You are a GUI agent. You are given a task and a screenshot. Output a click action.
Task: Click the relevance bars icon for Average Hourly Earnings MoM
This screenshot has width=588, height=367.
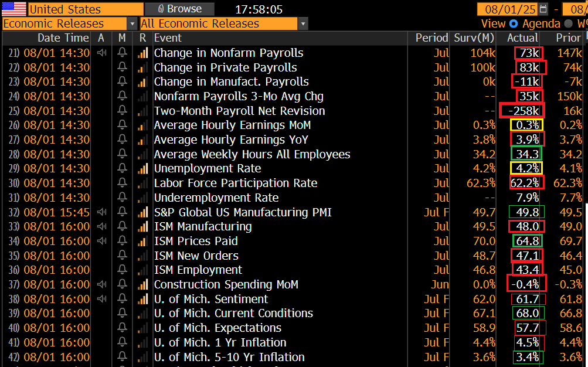click(142, 125)
